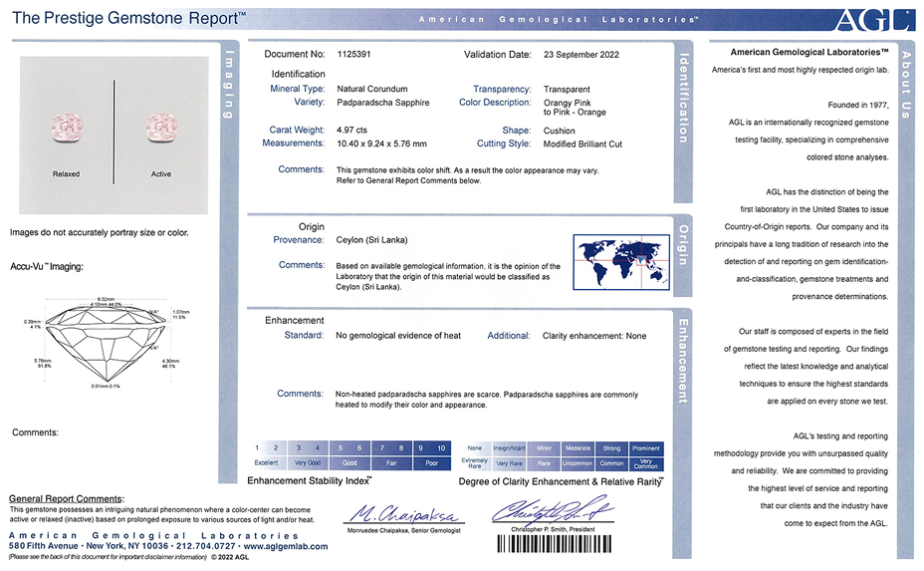Click the 'Uncommon' rarity cell
The height and width of the screenshot is (571, 924).
pyautogui.click(x=578, y=463)
